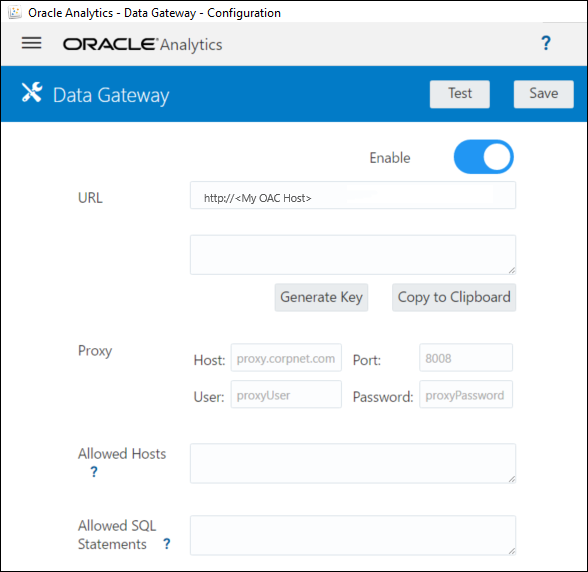Click the Data Gateway heading text
588x572 pixels.
(x=111, y=95)
